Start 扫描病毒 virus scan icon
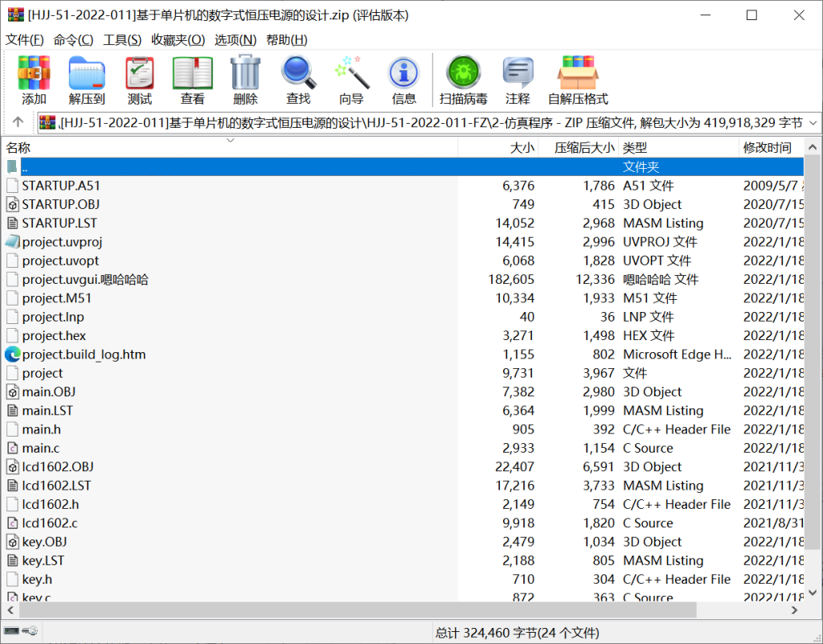This screenshot has width=823, height=644. [x=463, y=80]
